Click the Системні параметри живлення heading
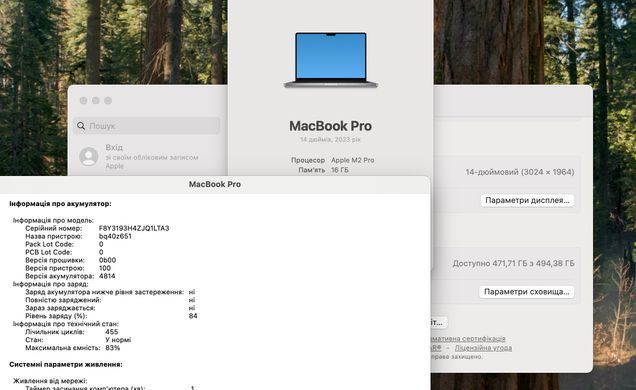 point(66,364)
